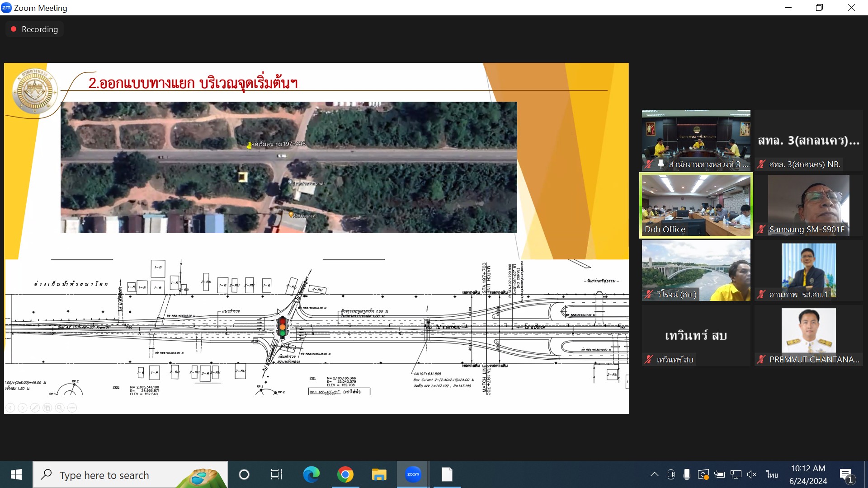Click the slide zoom magnifier icon

pos(59,408)
